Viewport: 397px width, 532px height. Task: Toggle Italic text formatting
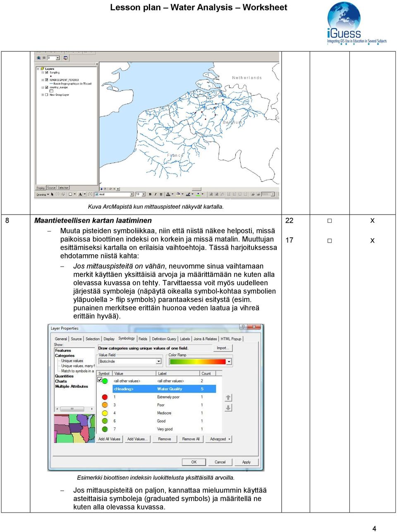coord(155,194)
